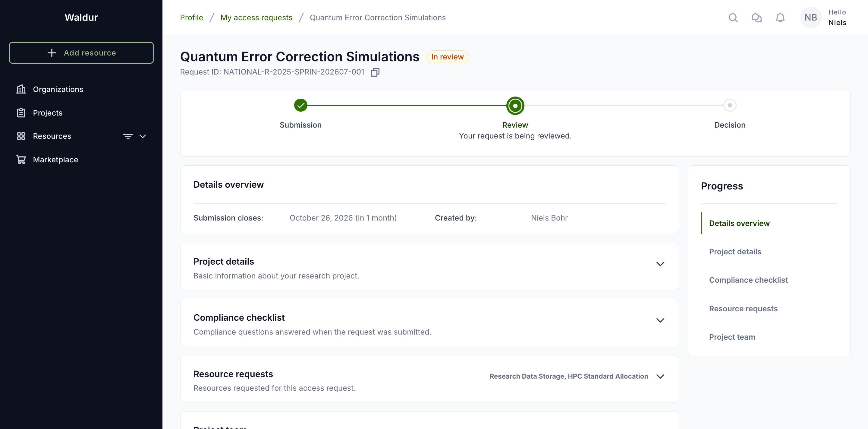This screenshot has height=429, width=868.
Task: Click the Compliance checklist heading
Action: point(239,318)
